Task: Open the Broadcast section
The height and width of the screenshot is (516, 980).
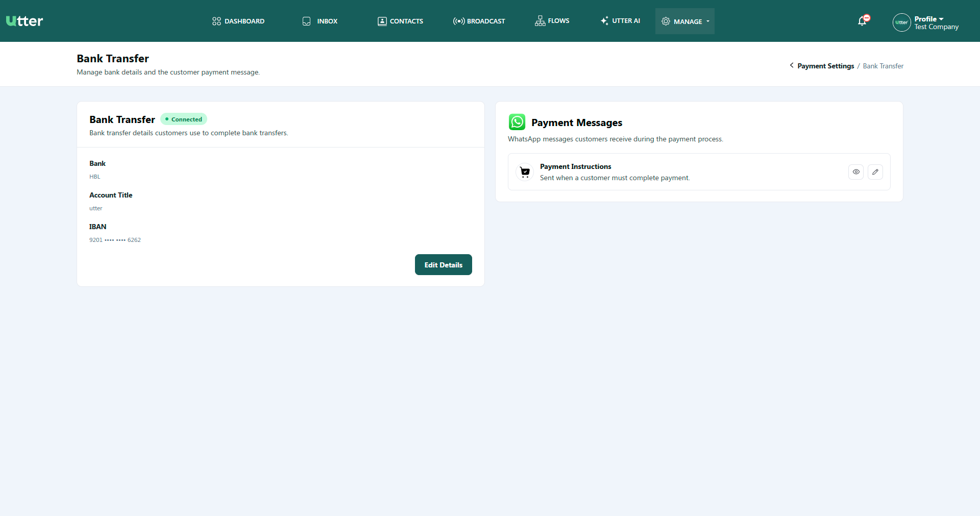Action: 479,21
